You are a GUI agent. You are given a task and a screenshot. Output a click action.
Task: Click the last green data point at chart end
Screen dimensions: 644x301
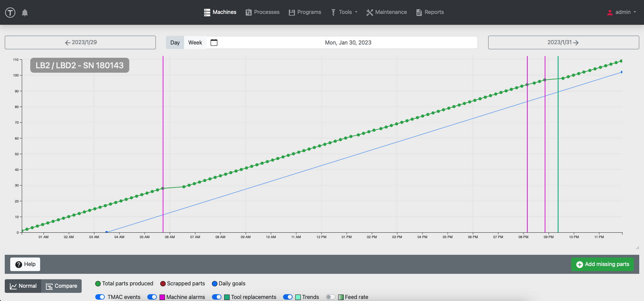coord(621,61)
